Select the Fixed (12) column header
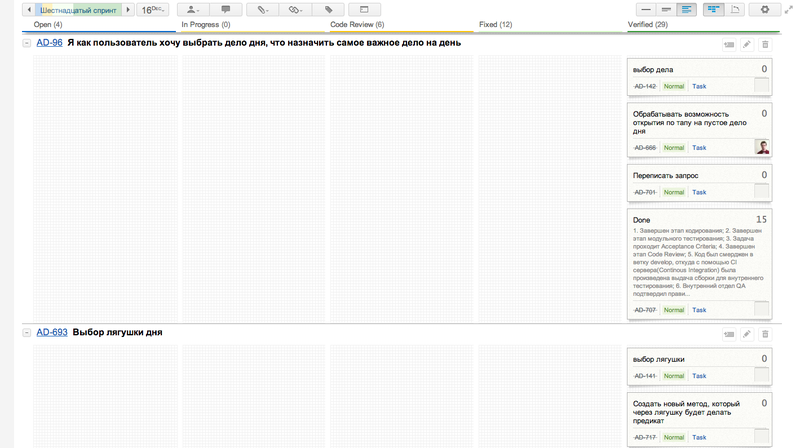The image size is (800, 448). pos(495,24)
